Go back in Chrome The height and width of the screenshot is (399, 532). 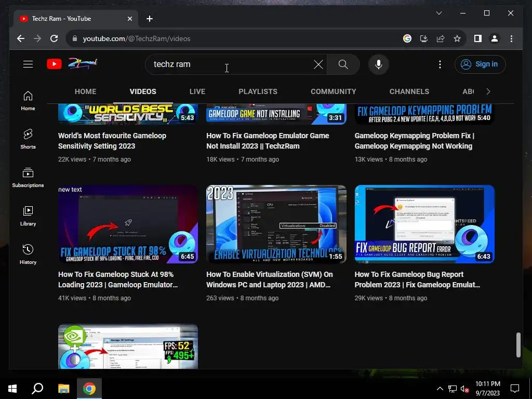(21, 38)
